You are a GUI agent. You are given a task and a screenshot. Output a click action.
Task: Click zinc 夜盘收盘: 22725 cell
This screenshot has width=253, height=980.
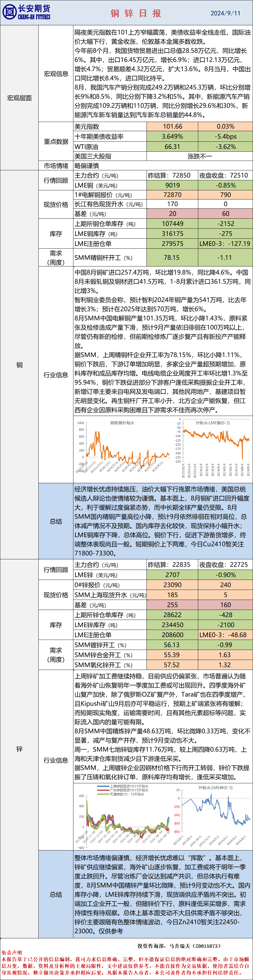[225, 565]
